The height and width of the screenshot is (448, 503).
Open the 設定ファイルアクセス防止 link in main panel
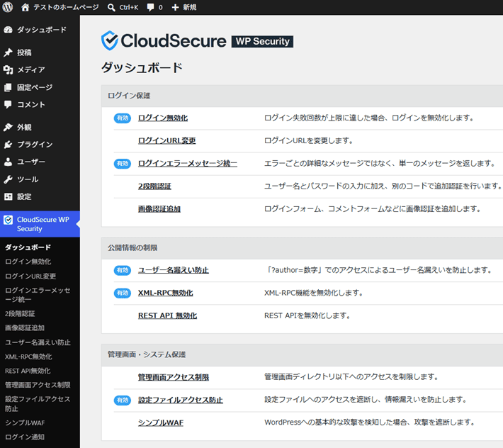pyautogui.click(x=180, y=401)
